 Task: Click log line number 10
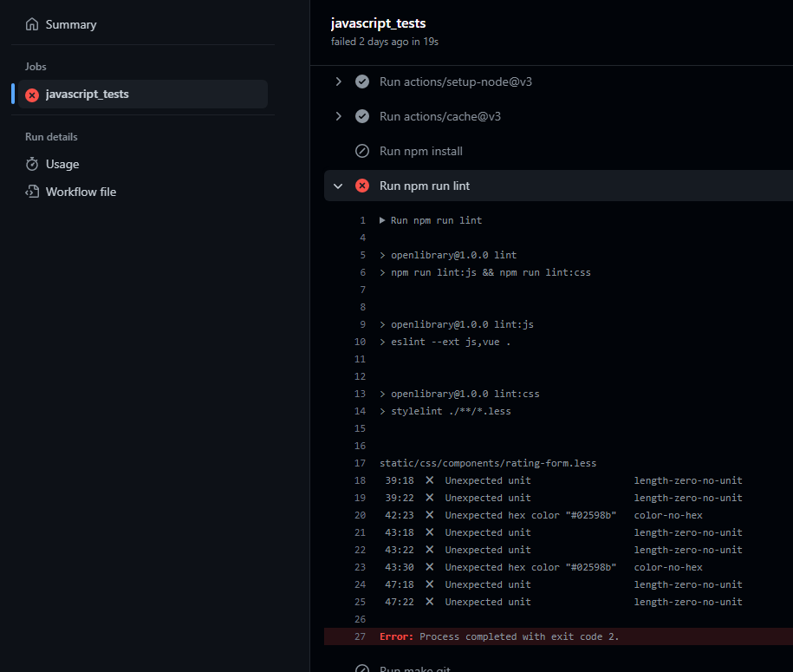pos(360,342)
